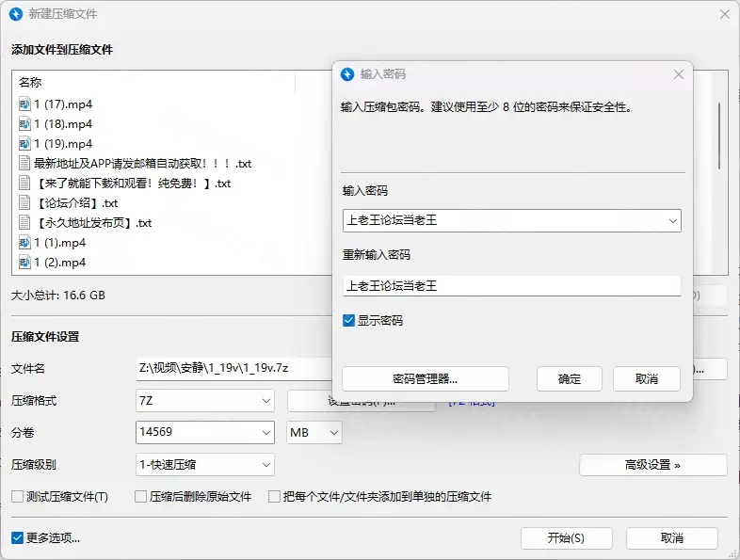Click the text file icon of 【永久地址发布页】.txt

pos(24,223)
